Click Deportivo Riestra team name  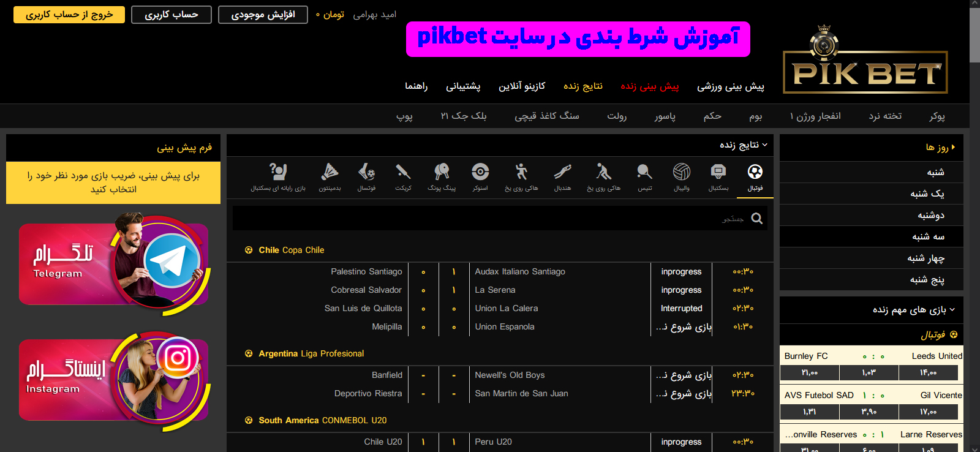pyautogui.click(x=368, y=393)
